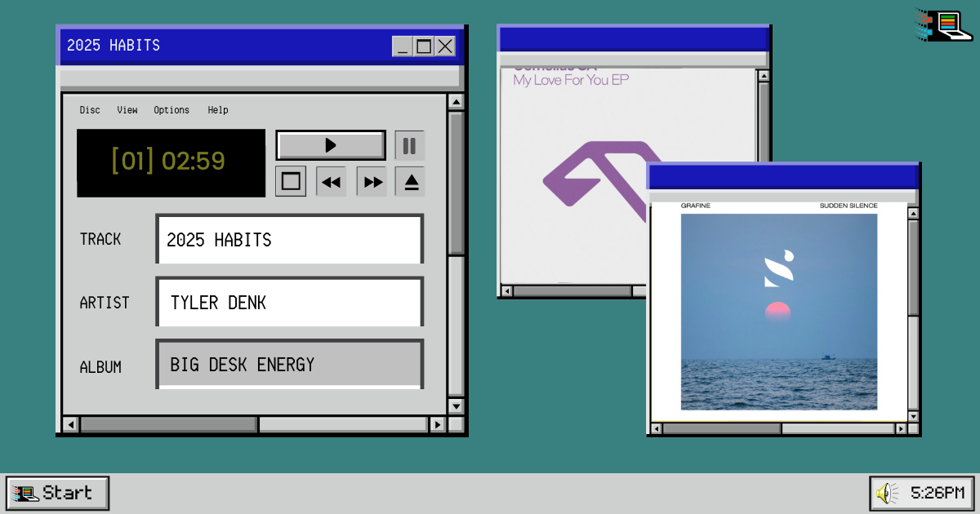Open the Disc menu

[x=90, y=110]
